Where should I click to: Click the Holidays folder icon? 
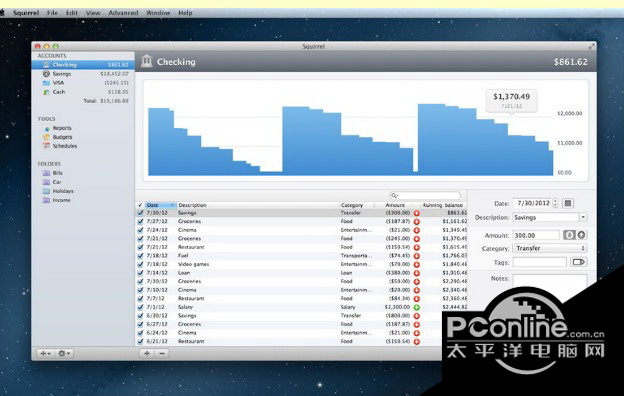(46, 191)
